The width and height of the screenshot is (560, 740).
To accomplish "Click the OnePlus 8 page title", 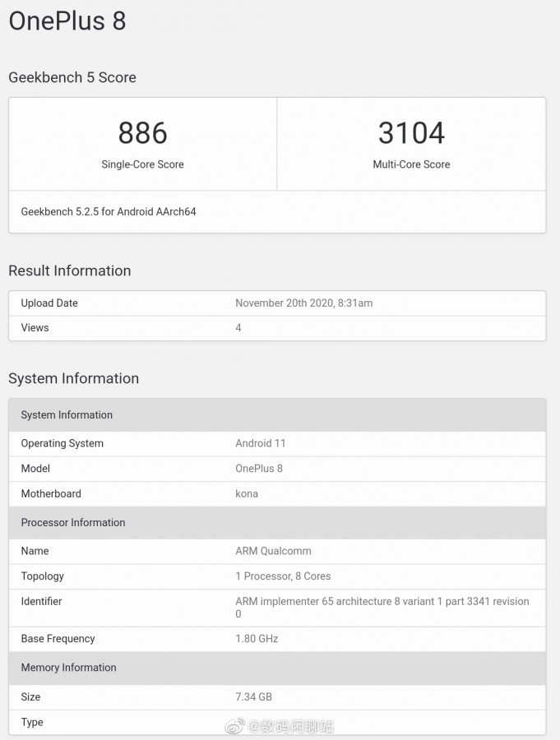I will pyautogui.click(x=67, y=21).
